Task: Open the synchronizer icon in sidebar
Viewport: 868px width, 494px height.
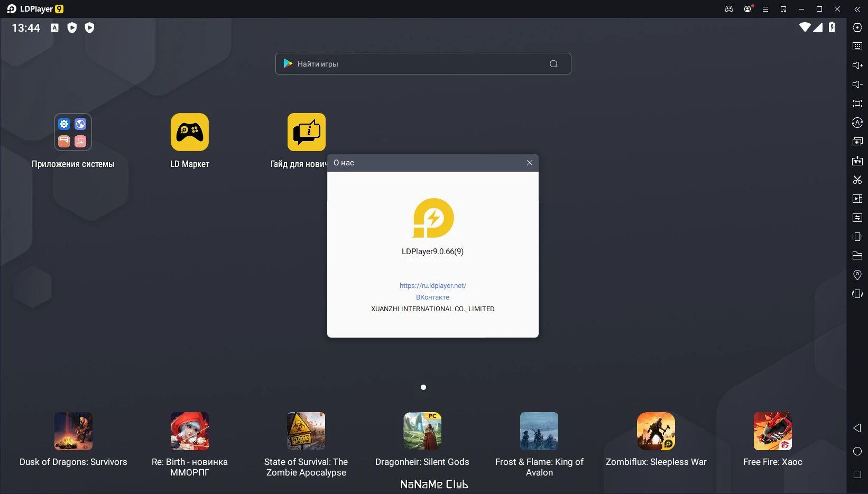Action: (x=857, y=218)
